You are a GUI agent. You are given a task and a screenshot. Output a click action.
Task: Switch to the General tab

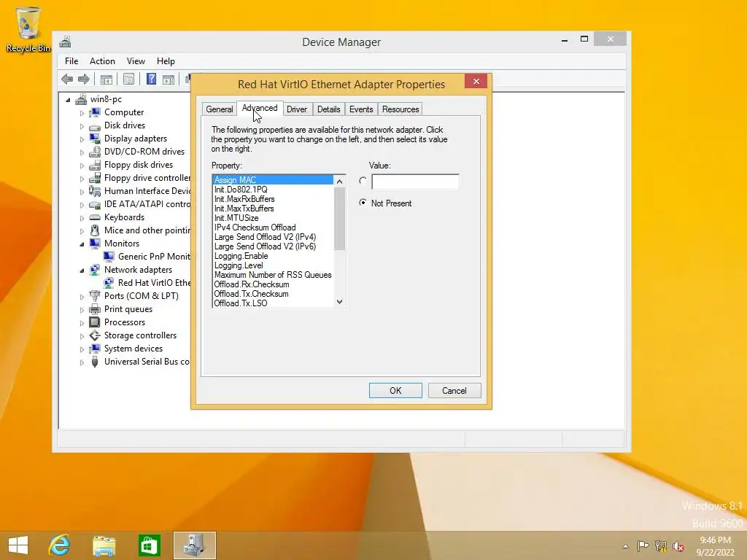coord(219,109)
